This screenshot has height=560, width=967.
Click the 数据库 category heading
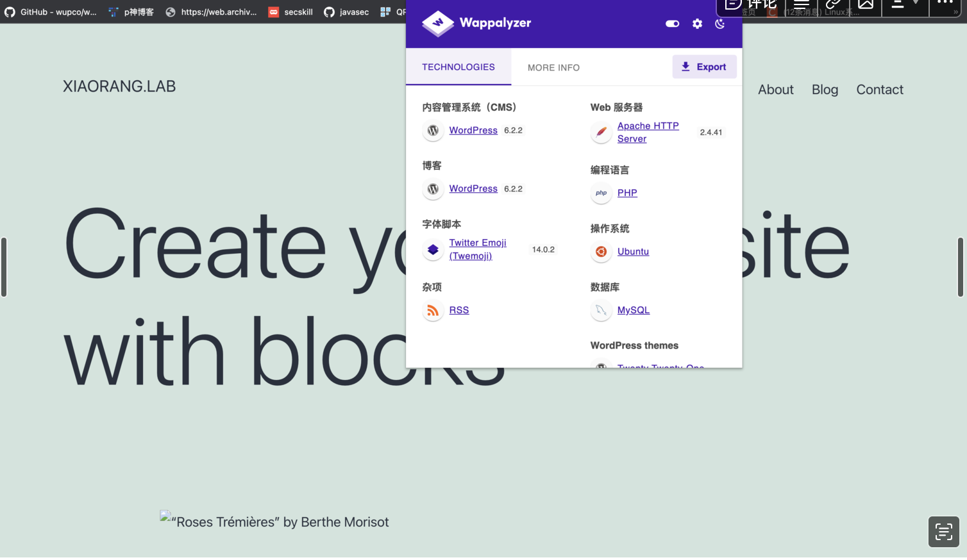(x=605, y=287)
